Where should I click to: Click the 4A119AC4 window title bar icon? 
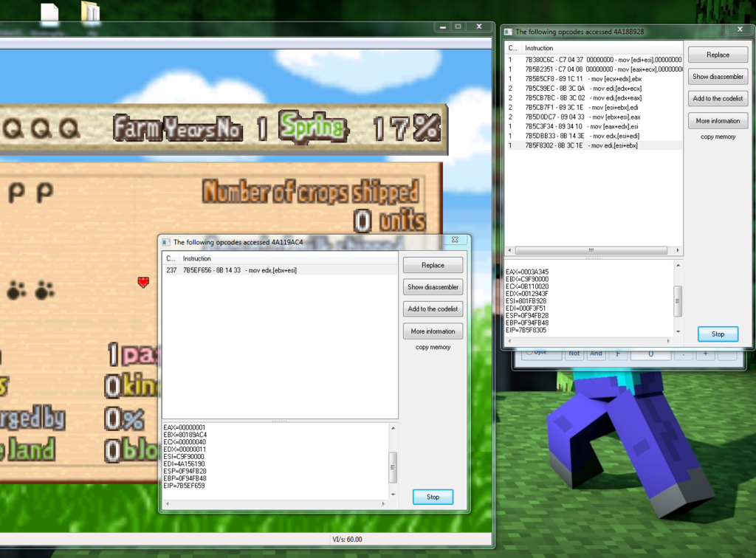tap(166, 242)
